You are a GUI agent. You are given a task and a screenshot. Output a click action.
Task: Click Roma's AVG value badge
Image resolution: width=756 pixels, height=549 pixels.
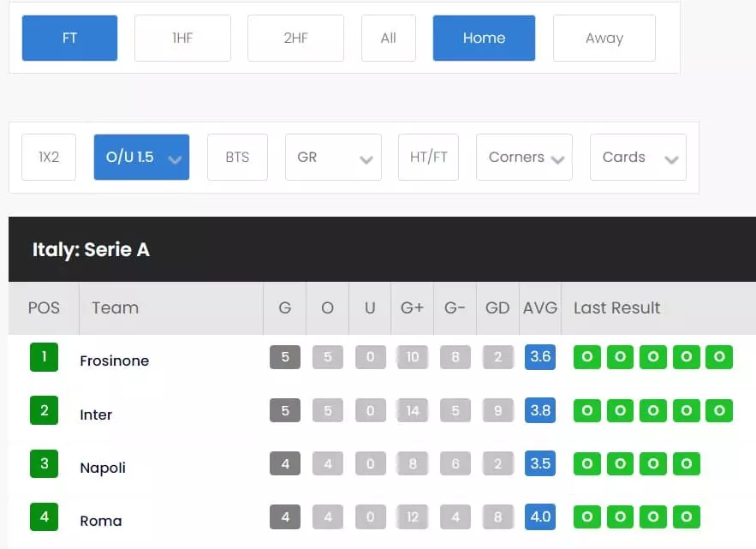(540, 517)
